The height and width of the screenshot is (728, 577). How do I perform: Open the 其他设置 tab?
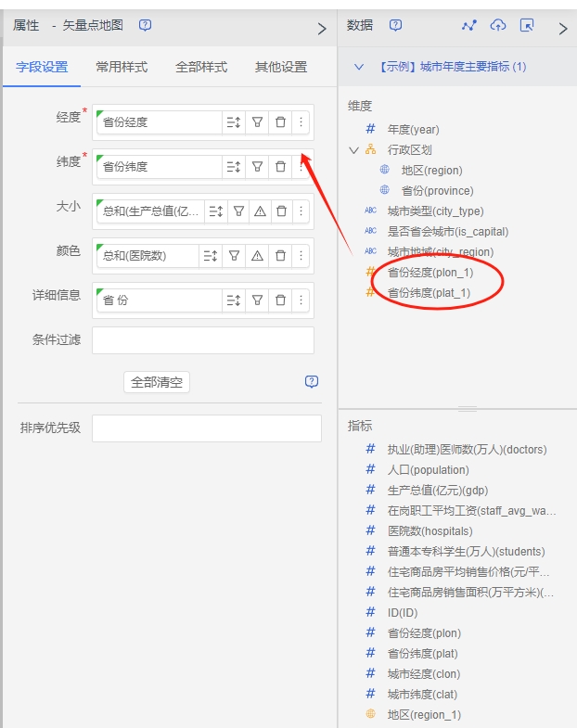(281, 67)
